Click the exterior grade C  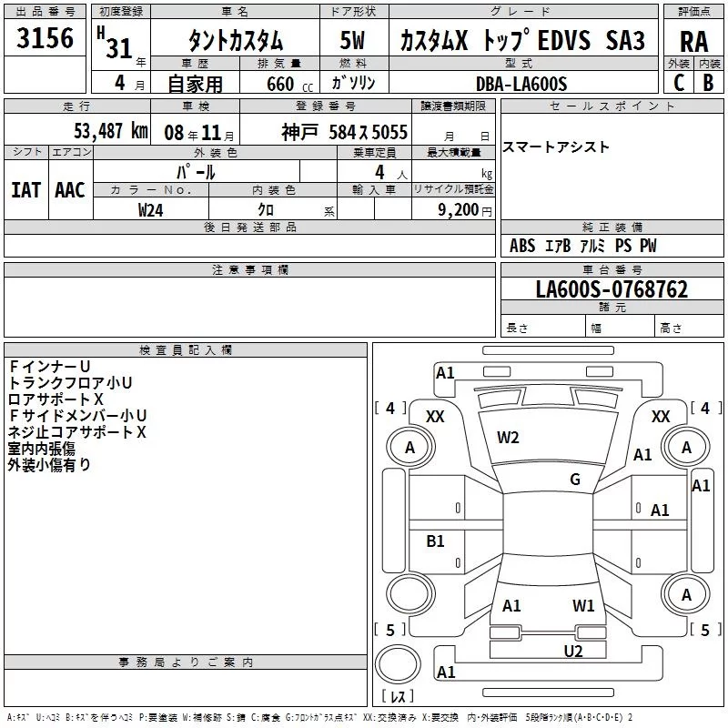(679, 83)
